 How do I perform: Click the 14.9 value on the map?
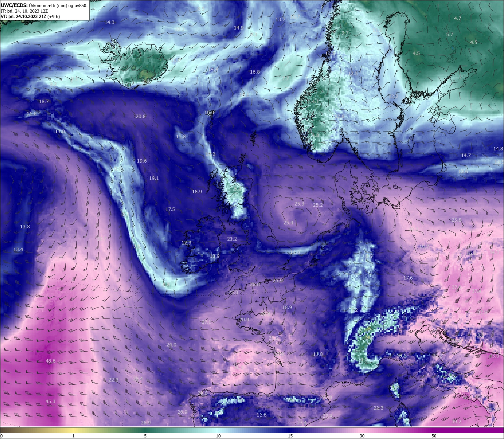[239, 28]
